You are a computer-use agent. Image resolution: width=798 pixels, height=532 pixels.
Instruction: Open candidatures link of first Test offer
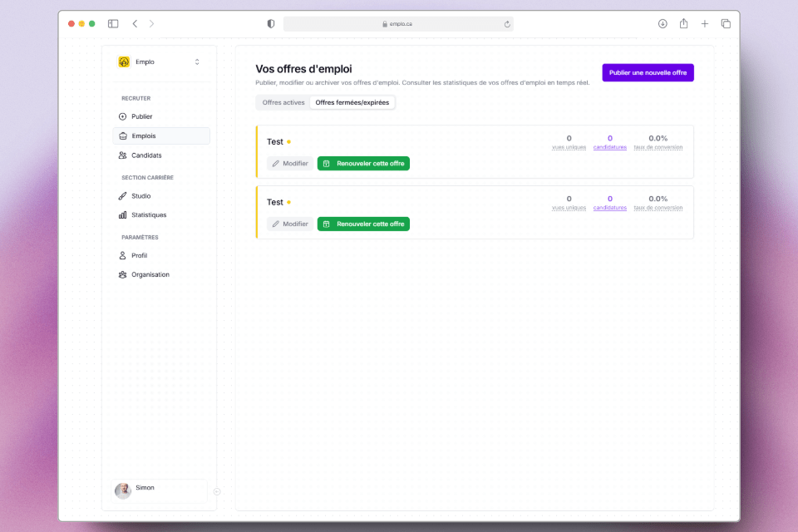point(609,147)
